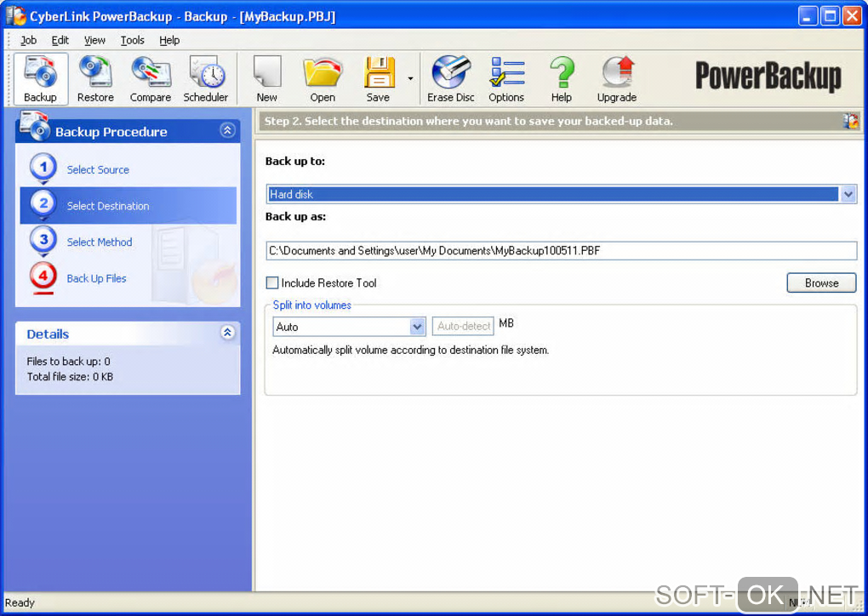868x616 pixels.
Task: Click the 'Back up to:' label
Action: pyautogui.click(x=295, y=161)
